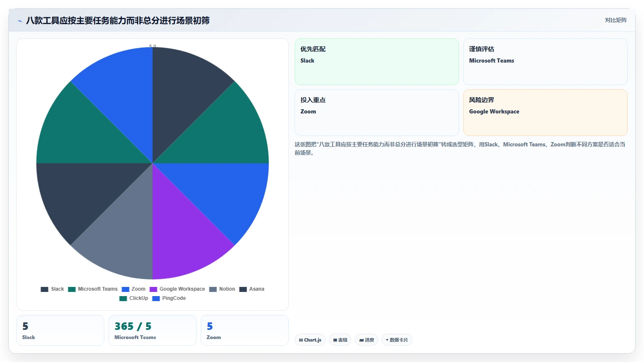644x362 pixels.
Task: Select the 风险边界 Google Workspace matrix card
Action: (546, 113)
